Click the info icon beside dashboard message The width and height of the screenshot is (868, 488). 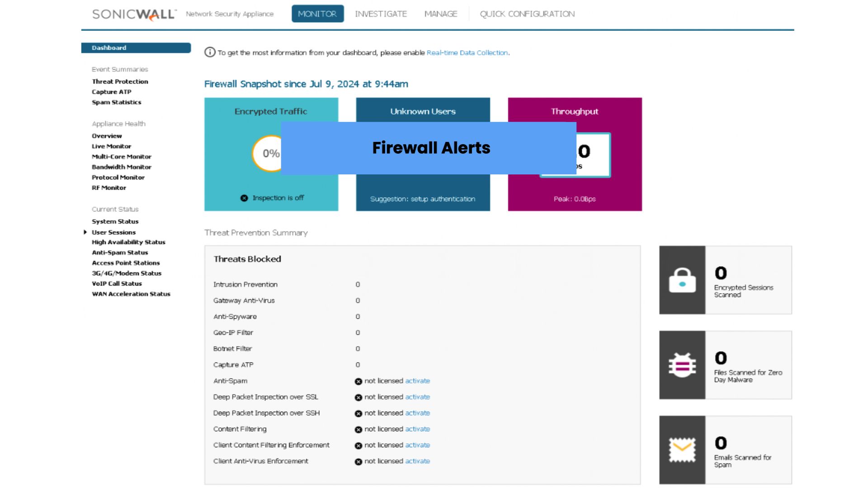(210, 52)
